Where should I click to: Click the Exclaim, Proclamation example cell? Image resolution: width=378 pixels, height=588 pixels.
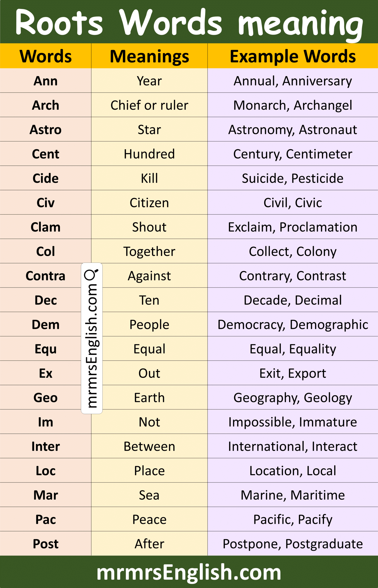coord(293,227)
